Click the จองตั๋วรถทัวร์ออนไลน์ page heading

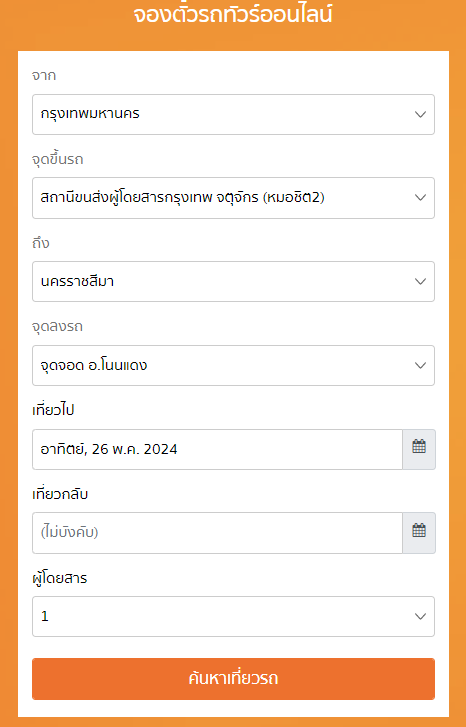233,14
